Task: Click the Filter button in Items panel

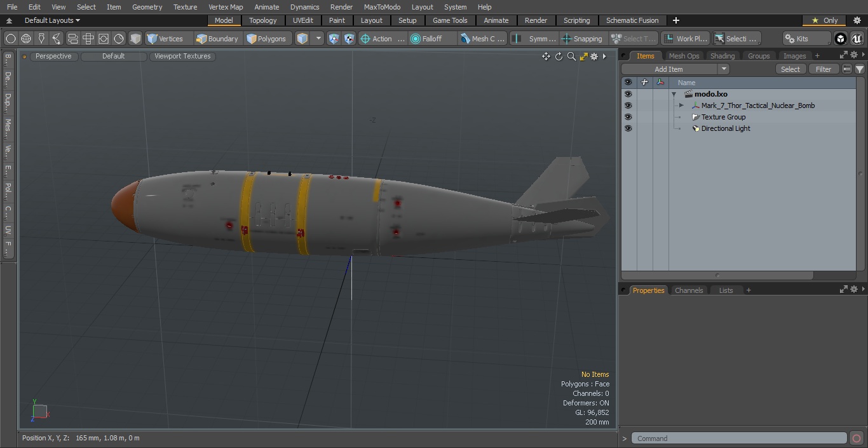Action: tap(824, 69)
